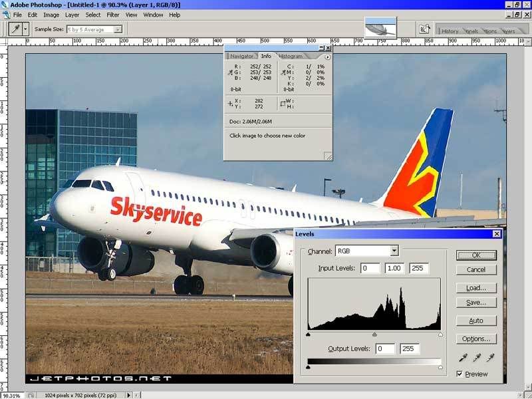The height and width of the screenshot is (399, 532).
Task: Click the status bar icon beside zoom field
Action: 31,396
